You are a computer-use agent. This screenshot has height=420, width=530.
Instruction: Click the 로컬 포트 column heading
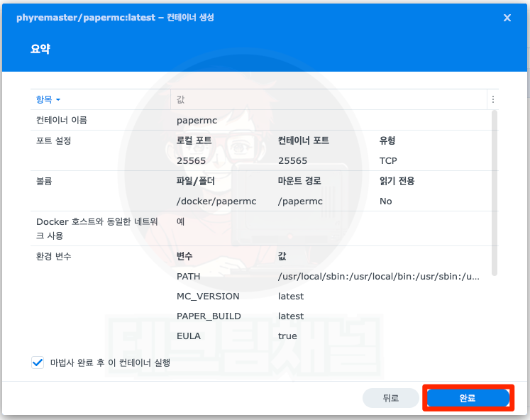pyautogui.click(x=194, y=140)
